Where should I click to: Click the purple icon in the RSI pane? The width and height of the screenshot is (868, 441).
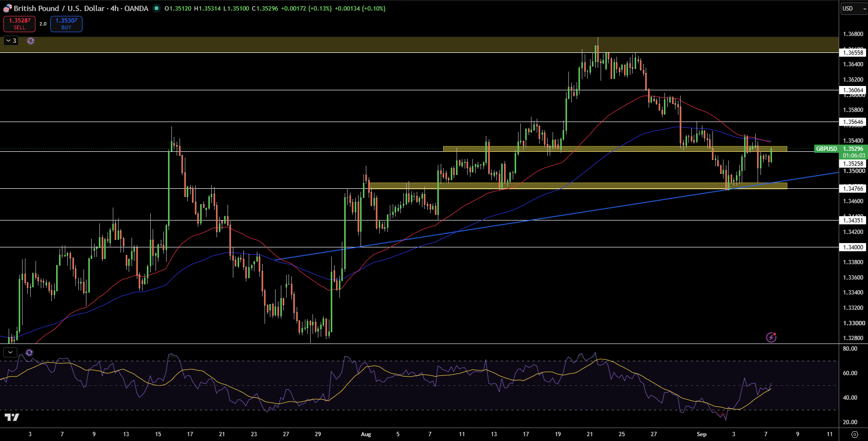pyautogui.click(x=29, y=353)
